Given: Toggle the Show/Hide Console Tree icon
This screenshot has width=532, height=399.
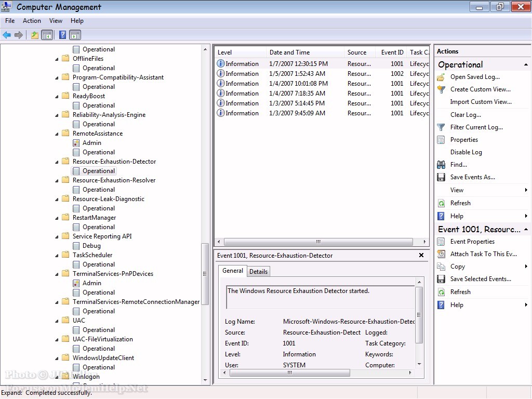Looking at the screenshot, I should click(47, 35).
